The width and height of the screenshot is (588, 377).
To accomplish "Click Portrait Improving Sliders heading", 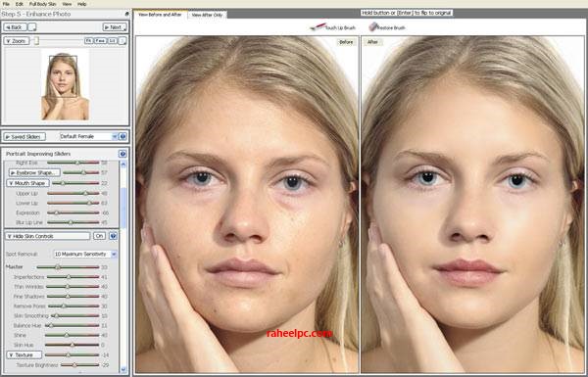I will (38, 154).
